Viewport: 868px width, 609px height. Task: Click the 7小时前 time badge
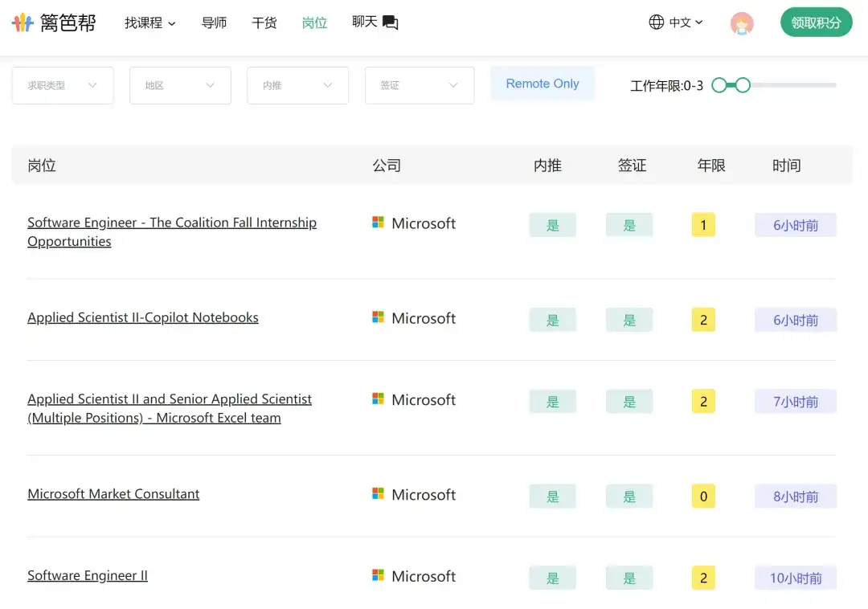pos(796,402)
